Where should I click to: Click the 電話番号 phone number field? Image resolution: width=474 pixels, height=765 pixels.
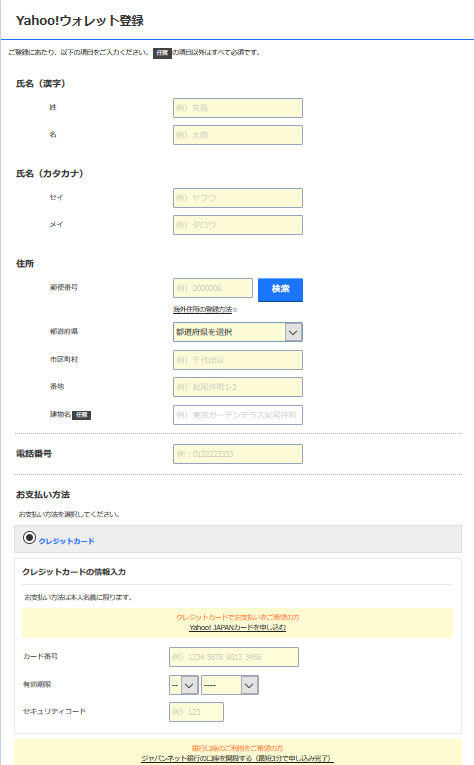click(x=237, y=454)
